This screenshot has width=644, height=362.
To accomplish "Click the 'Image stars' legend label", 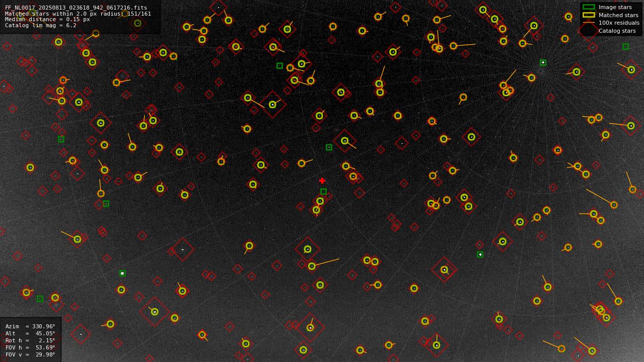I will coord(615,7).
